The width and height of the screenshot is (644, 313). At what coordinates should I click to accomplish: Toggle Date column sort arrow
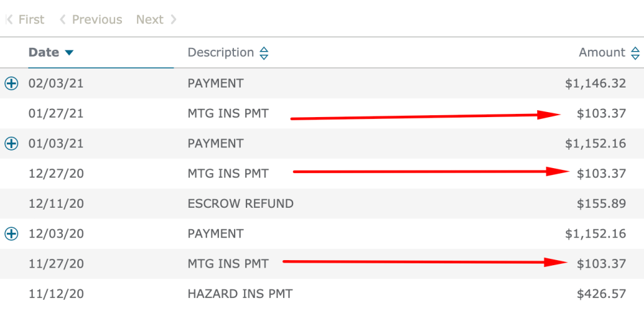[x=69, y=53]
